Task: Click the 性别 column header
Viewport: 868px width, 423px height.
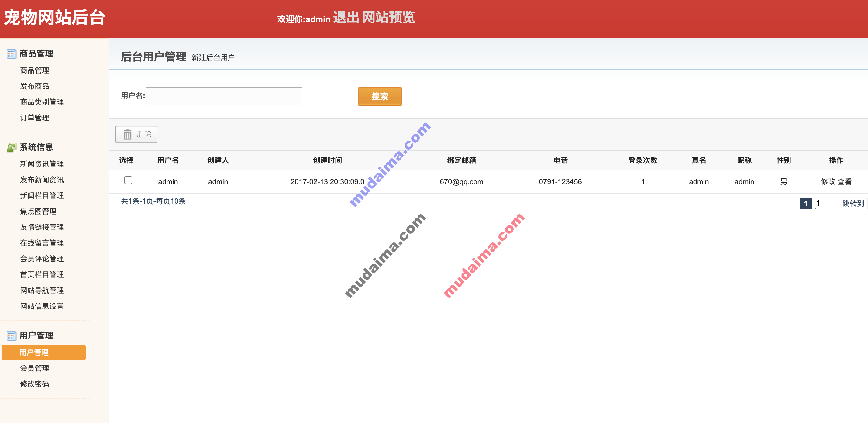Action: click(x=784, y=160)
